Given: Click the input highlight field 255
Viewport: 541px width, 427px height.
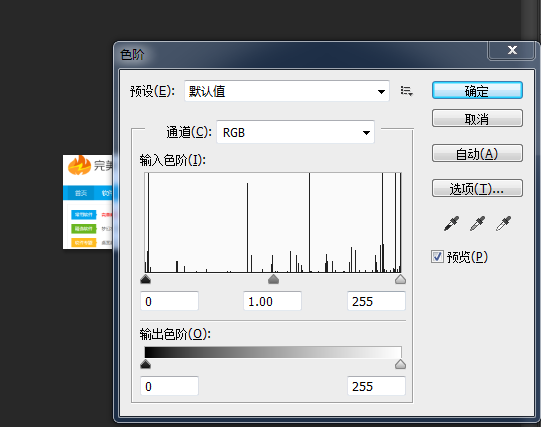Looking at the screenshot, I should click(376, 301).
